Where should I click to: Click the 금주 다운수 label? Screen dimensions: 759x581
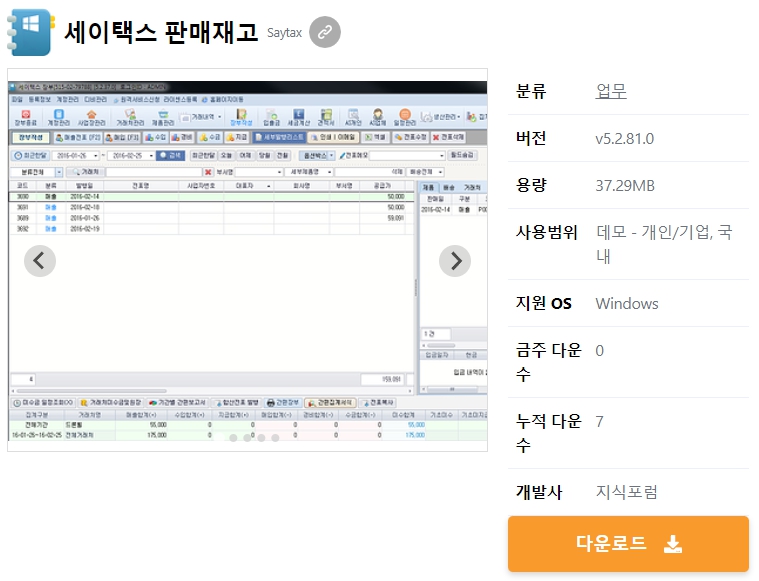(548, 362)
